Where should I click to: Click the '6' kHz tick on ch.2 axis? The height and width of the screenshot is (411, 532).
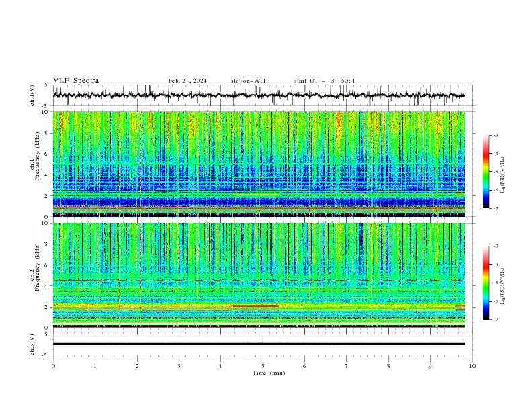(x=46, y=265)
